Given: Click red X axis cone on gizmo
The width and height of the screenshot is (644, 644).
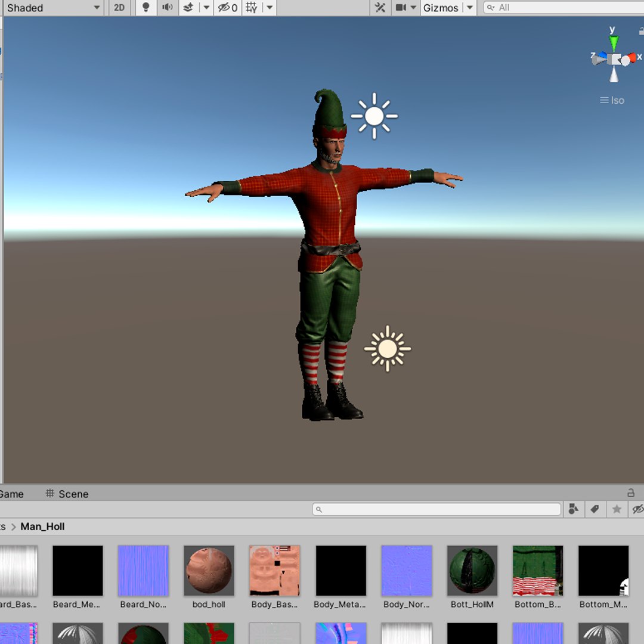Looking at the screenshot, I should (631, 58).
